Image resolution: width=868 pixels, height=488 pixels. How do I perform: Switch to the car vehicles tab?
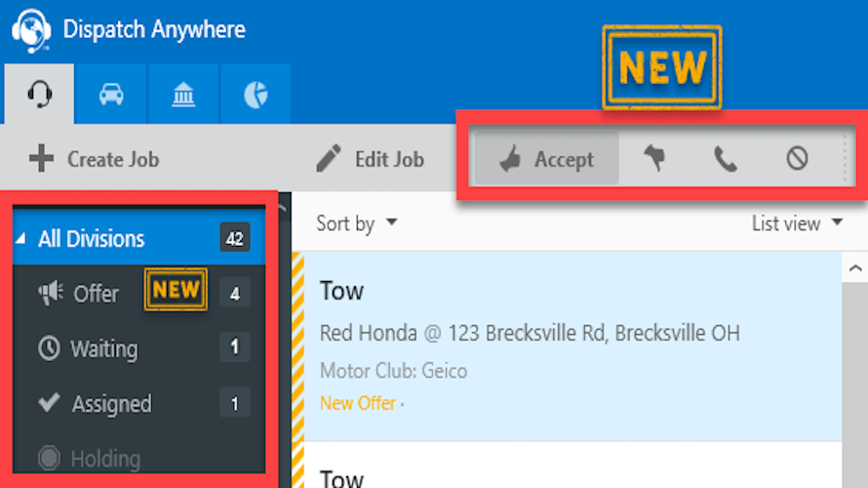[x=110, y=95]
